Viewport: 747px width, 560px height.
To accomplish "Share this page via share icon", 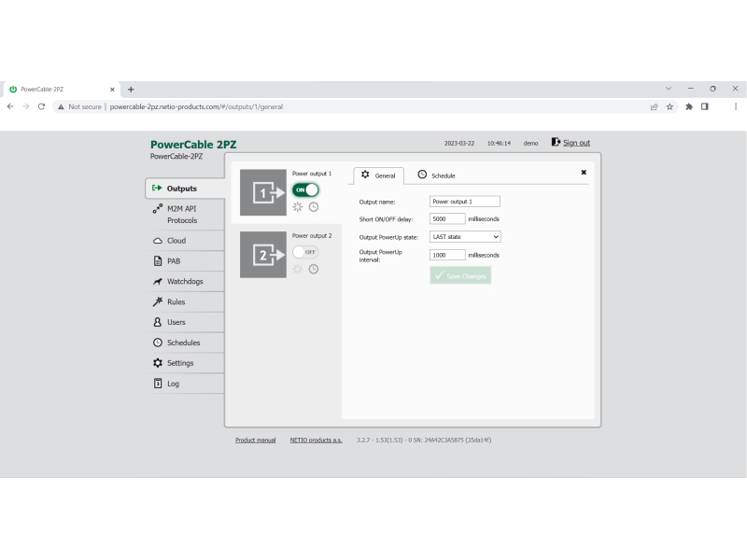I will click(x=655, y=106).
